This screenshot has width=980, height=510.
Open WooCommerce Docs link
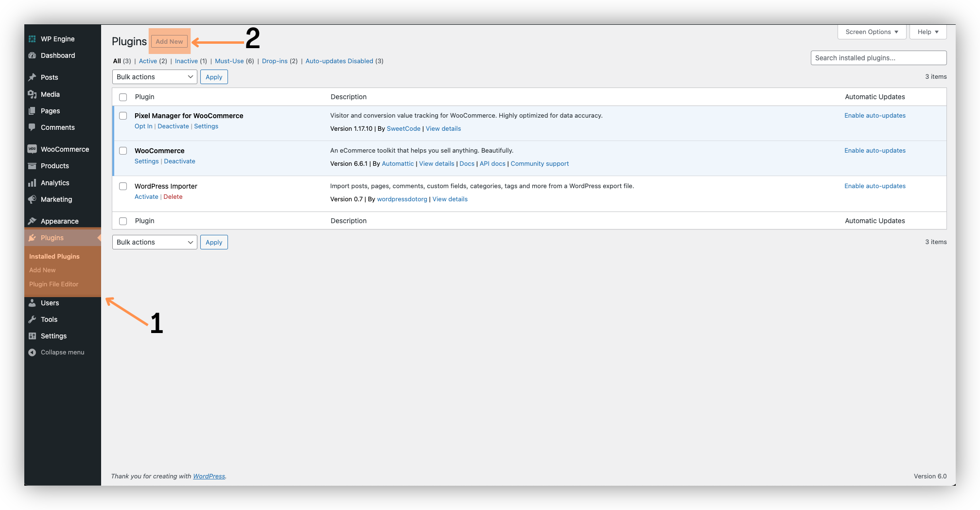coord(467,163)
